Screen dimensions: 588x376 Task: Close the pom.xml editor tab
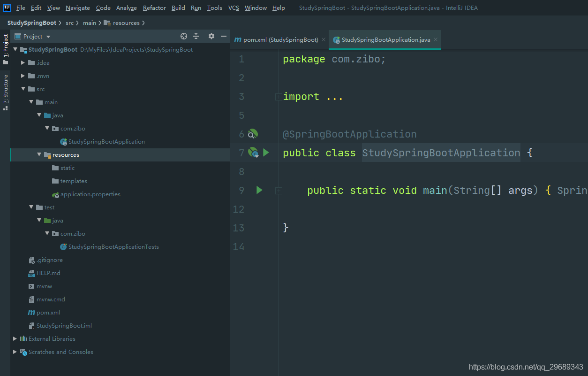pyautogui.click(x=324, y=39)
